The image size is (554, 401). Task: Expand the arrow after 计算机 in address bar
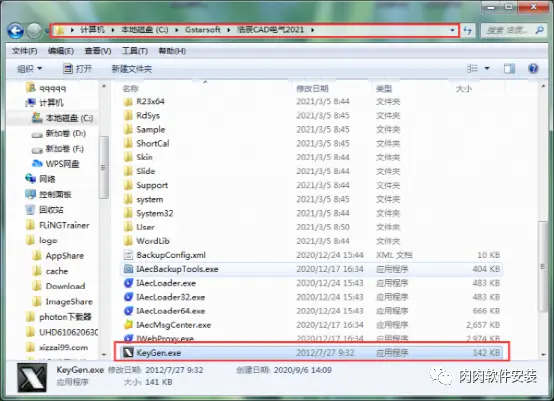click(113, 30)
